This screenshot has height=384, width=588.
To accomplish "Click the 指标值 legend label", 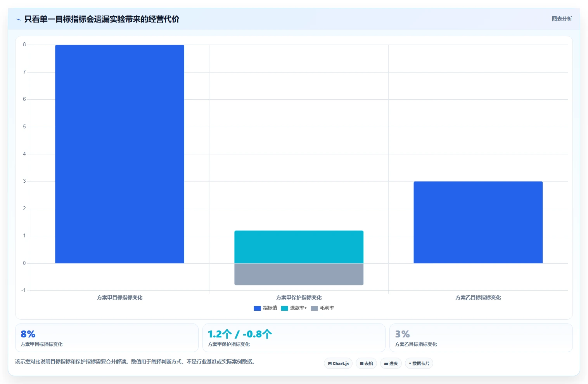I will point(270,308).
